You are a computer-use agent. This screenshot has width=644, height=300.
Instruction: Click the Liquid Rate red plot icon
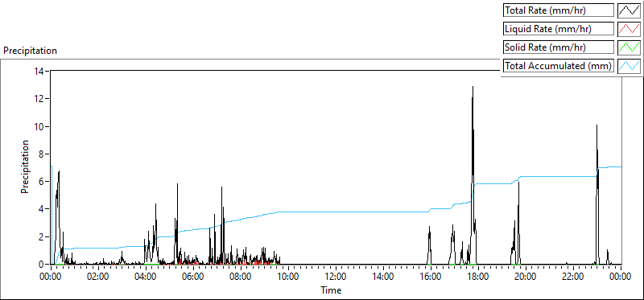point(629,29)
